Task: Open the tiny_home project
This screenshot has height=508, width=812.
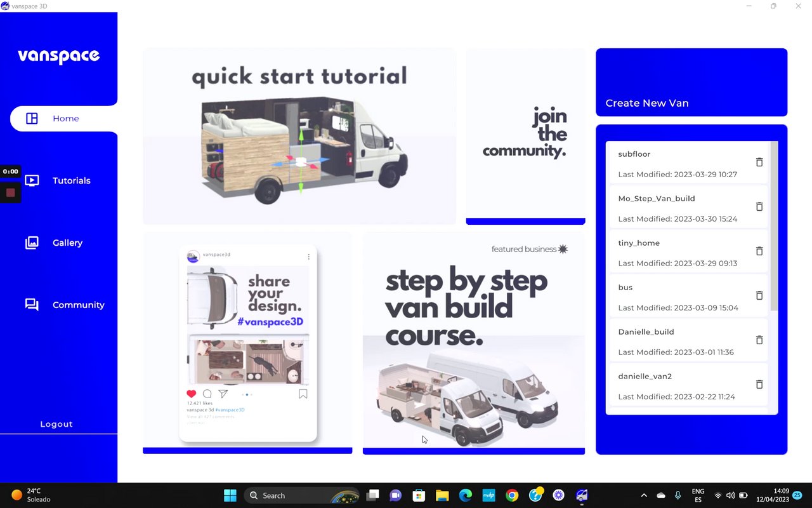Action: click(x=687, y=251)
